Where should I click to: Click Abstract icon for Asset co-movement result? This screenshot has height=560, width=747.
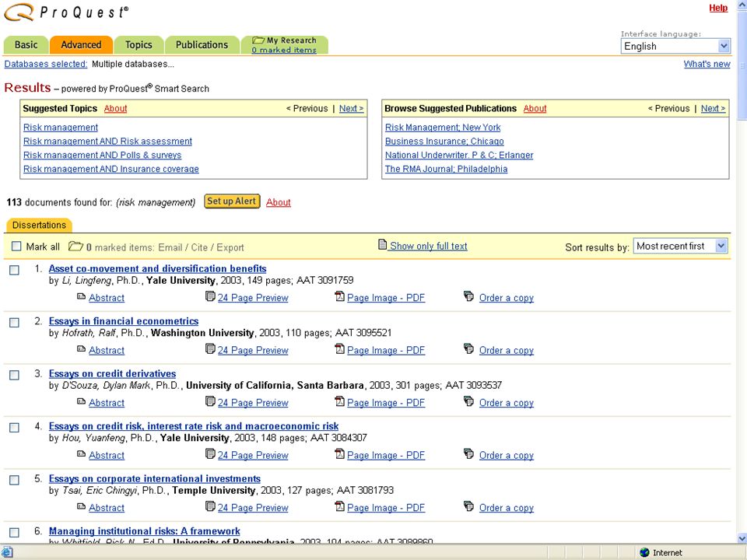[x=81, y=296]
